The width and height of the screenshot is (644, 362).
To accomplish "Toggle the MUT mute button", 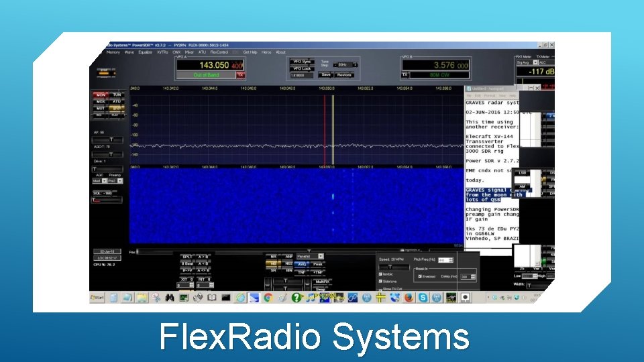I will click(101, 109).
